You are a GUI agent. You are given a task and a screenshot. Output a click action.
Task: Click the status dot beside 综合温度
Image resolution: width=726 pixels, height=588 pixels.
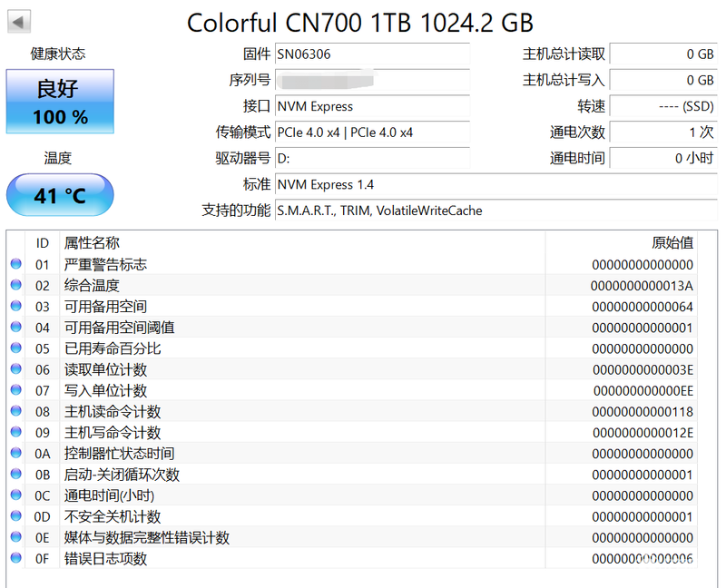tap(15, 285)
